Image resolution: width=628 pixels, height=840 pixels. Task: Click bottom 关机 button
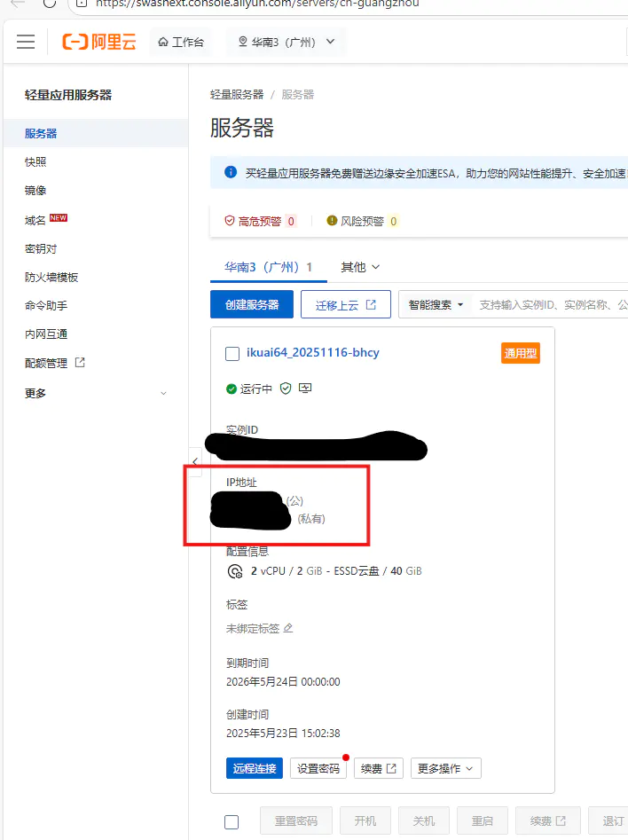pyautogui.click(x=424, y=820)
